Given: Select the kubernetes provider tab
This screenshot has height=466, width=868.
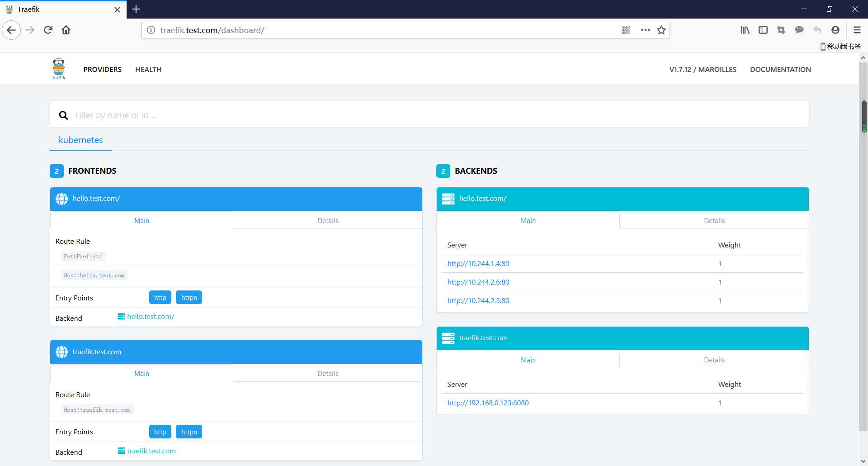Looking at the screenshot, I should pos(81,140).
